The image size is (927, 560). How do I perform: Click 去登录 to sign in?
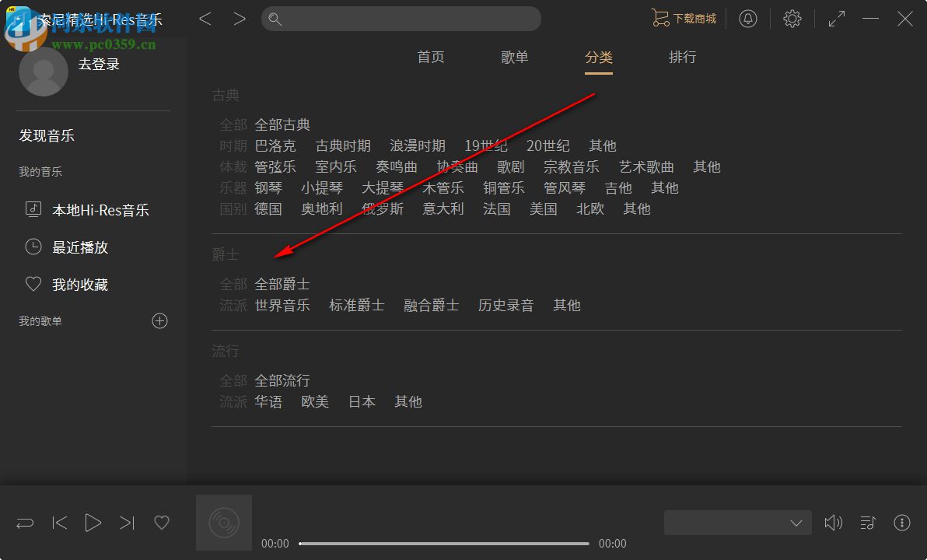pyautogui.click(x=99, y=64)
